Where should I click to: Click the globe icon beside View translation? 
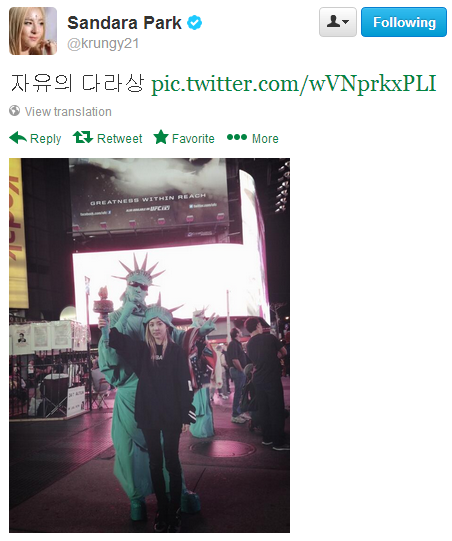tap(14, 111)
